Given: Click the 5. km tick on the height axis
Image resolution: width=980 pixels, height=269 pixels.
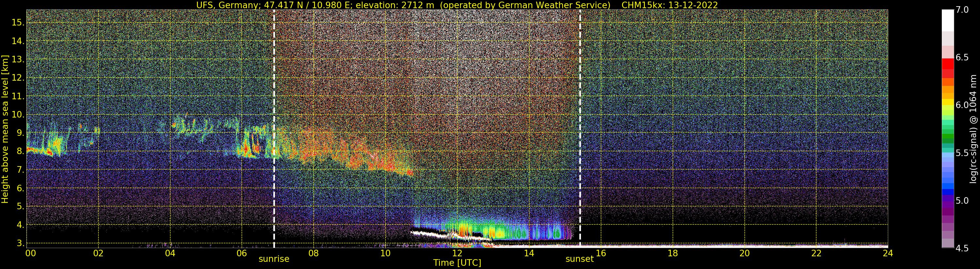Looking at the screenshot, I should pos(20,206).
